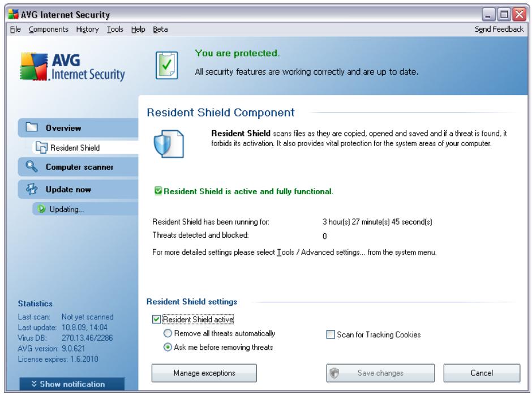
Task: Click the green active status check icon
Action: click(x=158, y=191)
